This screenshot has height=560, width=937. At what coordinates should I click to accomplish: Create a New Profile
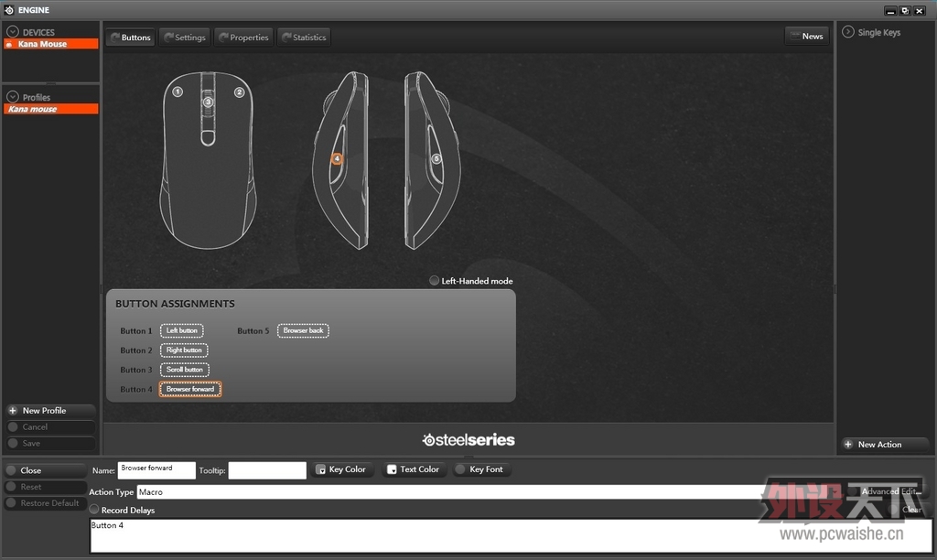[x=51, y=411]
